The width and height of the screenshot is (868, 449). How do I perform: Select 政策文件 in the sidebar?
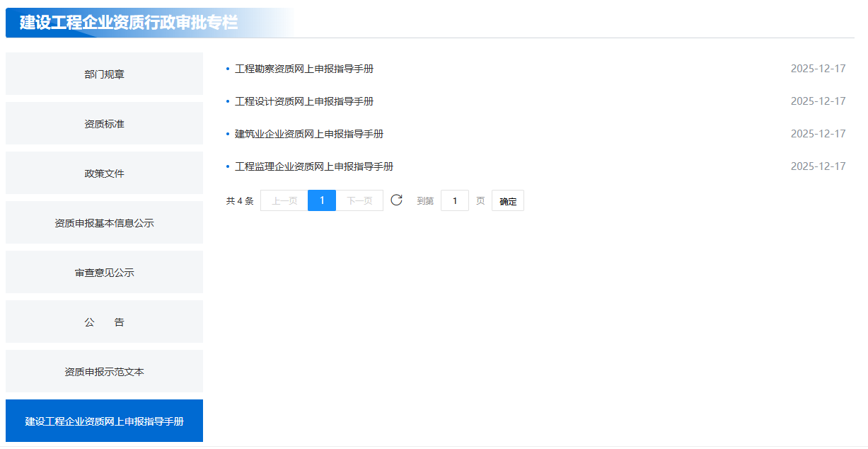104,173
